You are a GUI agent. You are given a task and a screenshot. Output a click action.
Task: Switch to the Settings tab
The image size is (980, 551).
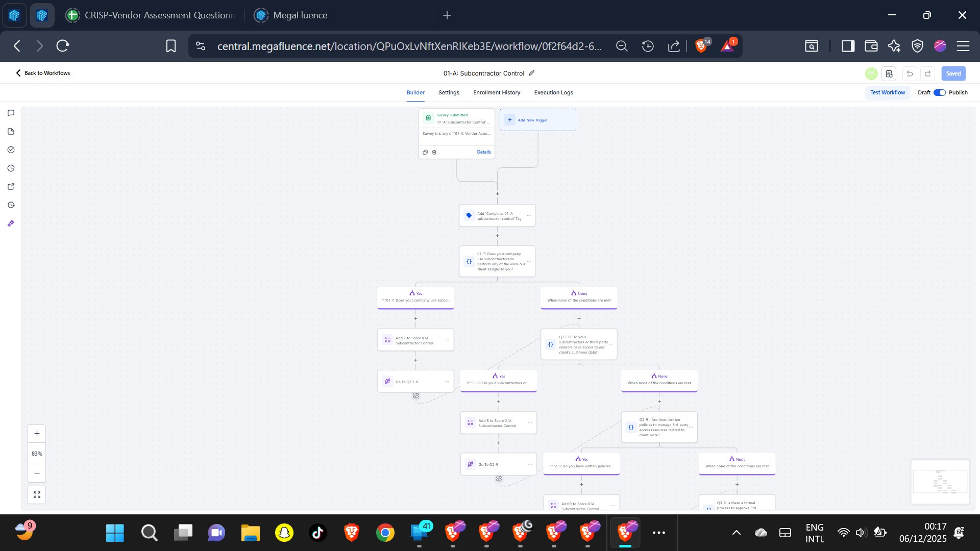[449, 92]
